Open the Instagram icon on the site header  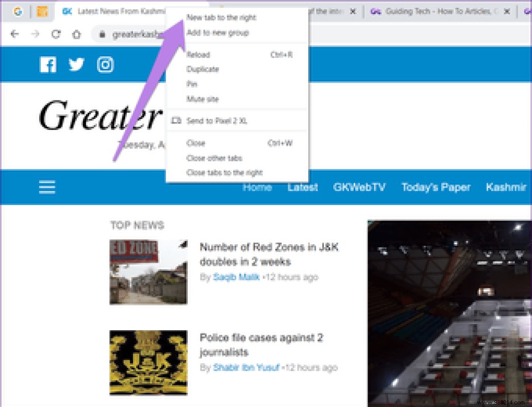[105, 64]
